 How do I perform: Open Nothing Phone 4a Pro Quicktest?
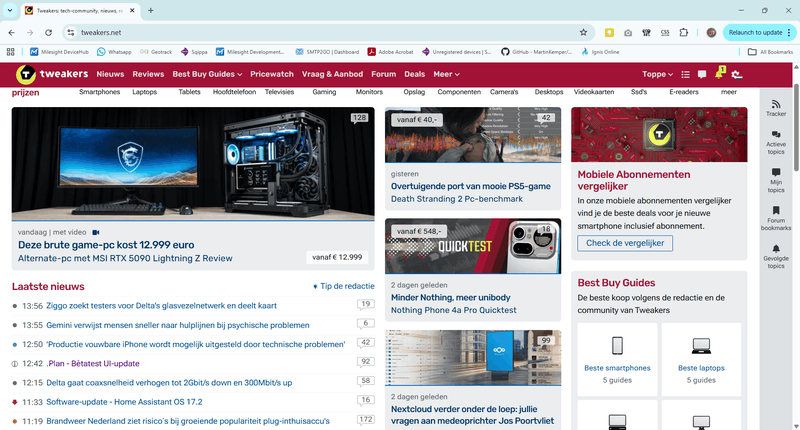(x=454, y=310)
